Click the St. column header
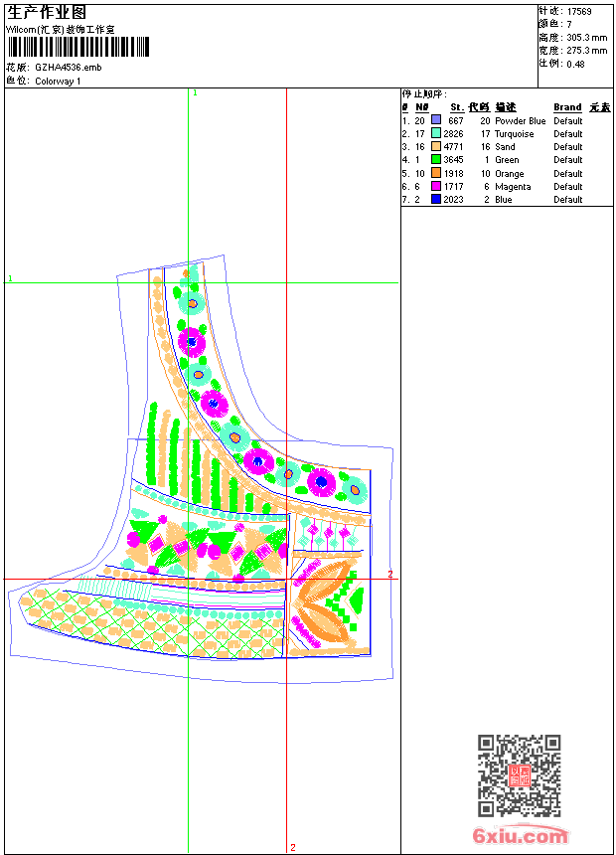This screenshot has height=855, width=616. coord(457,107)
